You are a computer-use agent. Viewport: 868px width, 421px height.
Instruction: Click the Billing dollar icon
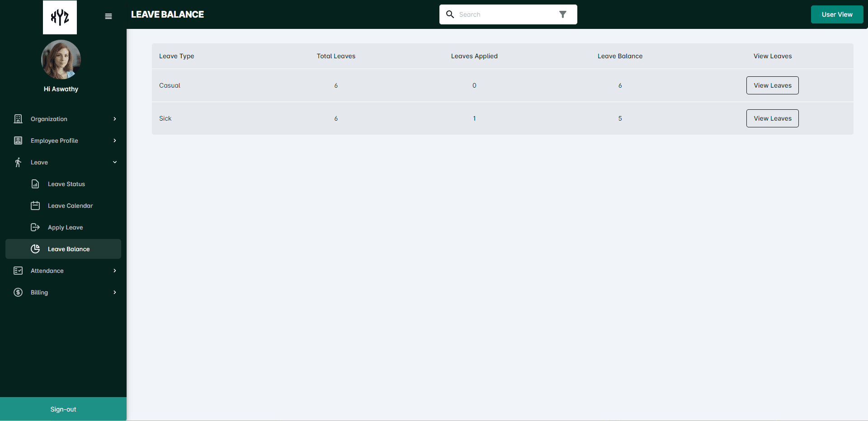18,292
